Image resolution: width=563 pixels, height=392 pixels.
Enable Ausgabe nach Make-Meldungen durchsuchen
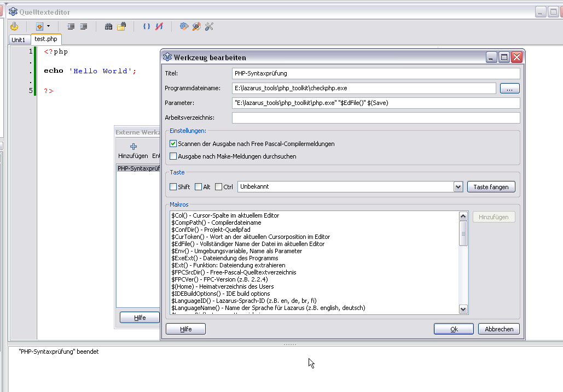[x=173, y=156]
